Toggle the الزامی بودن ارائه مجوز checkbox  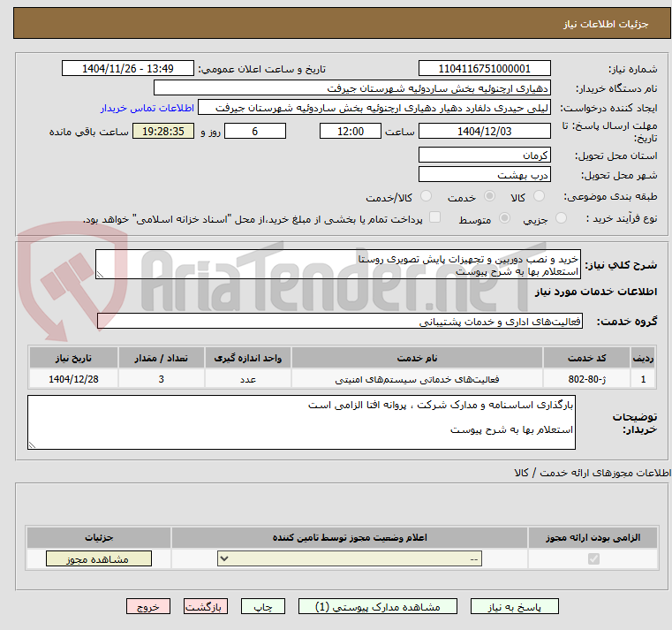(x=593, y=558)
